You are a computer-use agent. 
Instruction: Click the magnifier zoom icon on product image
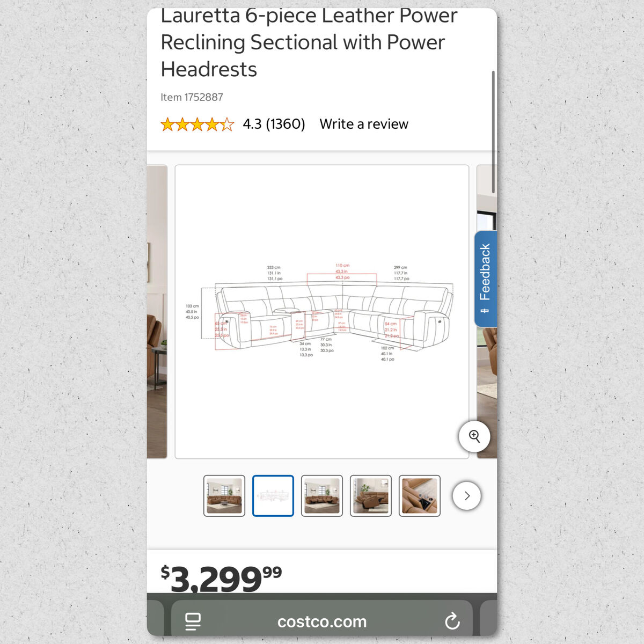[x=474, y=436]
